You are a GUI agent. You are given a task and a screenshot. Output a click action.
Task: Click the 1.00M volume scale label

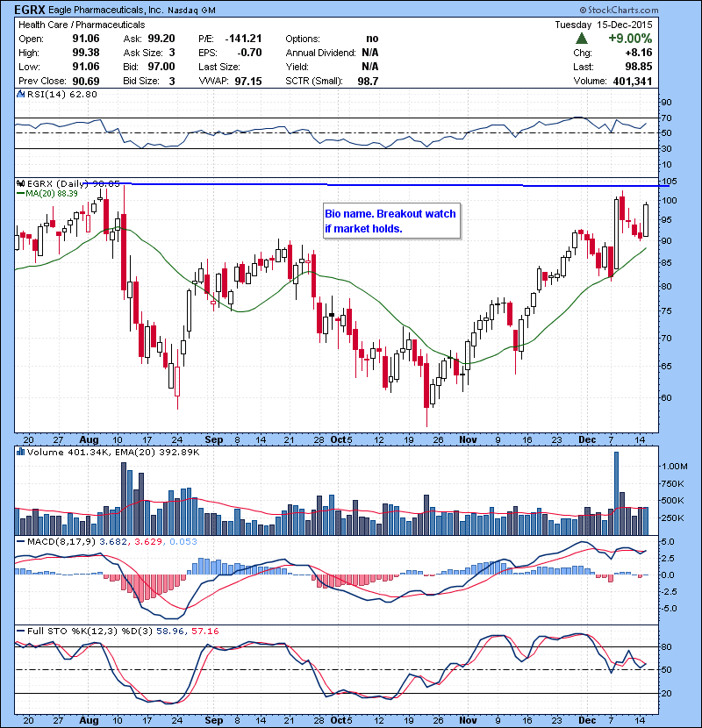[x=675, y=466]
